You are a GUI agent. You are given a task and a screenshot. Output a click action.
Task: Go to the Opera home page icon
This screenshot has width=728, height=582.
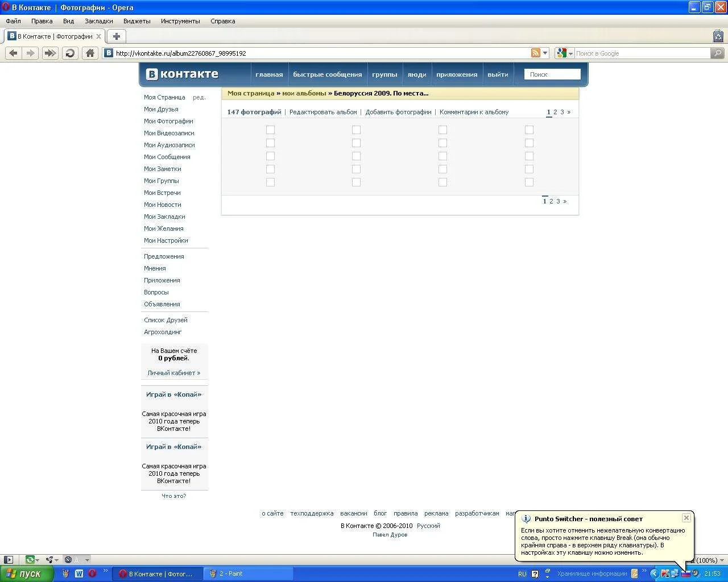pyautogui.click(x=90, y=53)
